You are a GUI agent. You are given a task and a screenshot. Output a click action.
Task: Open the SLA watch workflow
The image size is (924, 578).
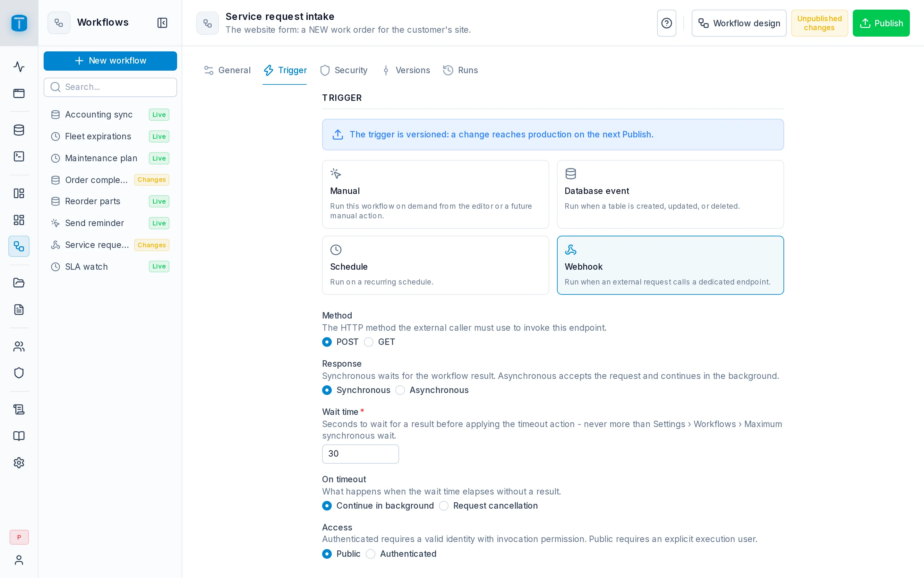tap(110, 267)
